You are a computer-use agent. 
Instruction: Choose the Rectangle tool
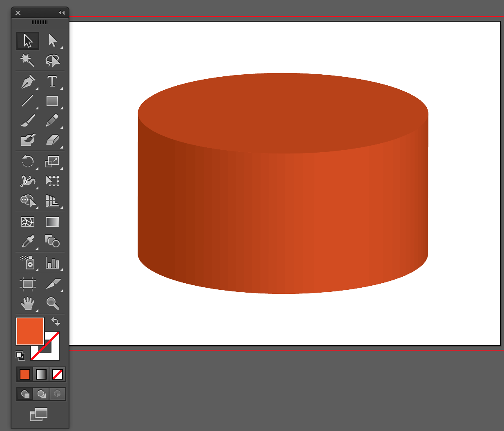[x=52, y=101]
